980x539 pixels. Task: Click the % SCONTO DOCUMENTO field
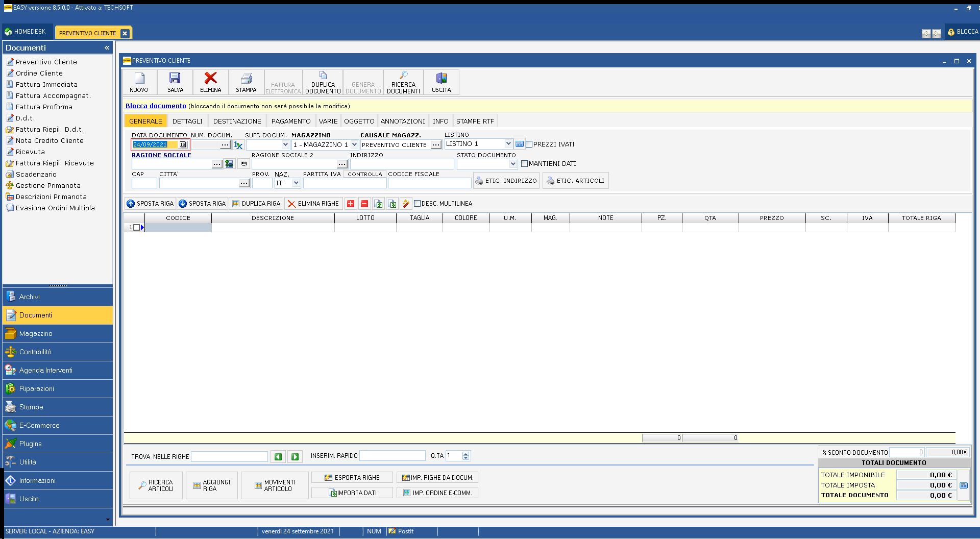907,452
